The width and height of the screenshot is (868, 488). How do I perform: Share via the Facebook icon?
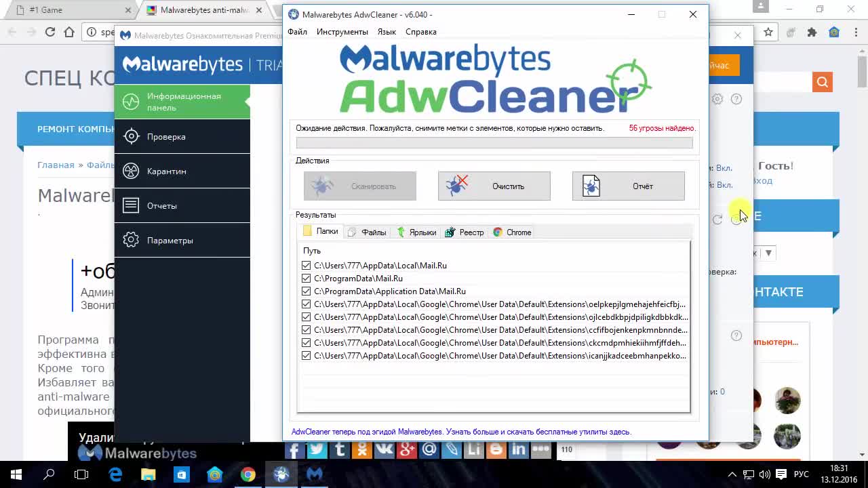(294, 449)
